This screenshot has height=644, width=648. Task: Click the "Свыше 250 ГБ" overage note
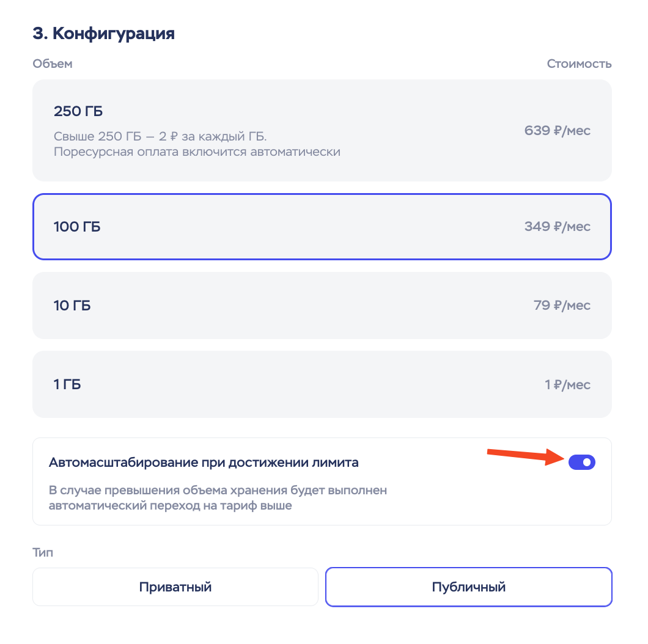pos(160,136)
